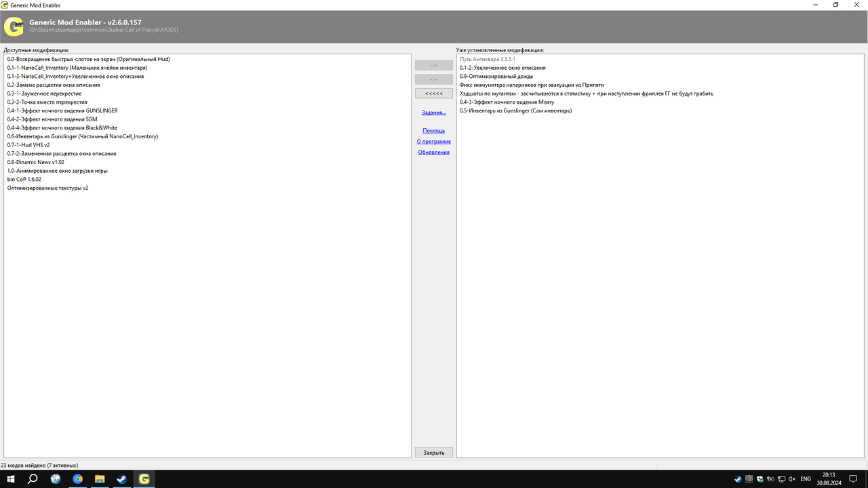Select bin CoP 1.6.02 mod
This screenshot has width=868, height=488.
24,179
